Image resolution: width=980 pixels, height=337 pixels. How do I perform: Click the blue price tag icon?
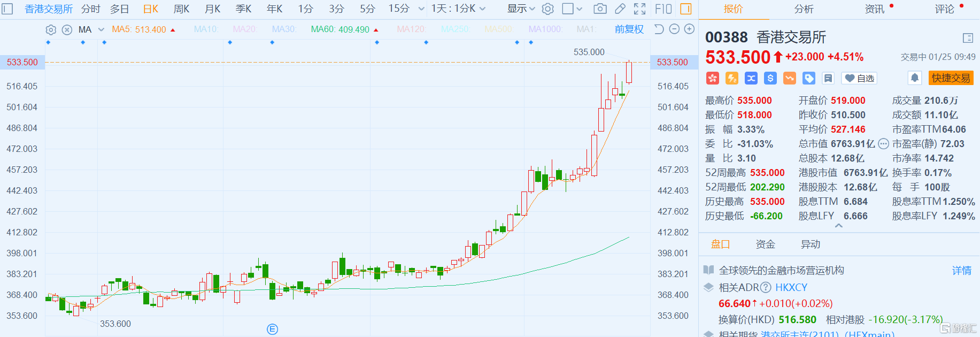809,78
